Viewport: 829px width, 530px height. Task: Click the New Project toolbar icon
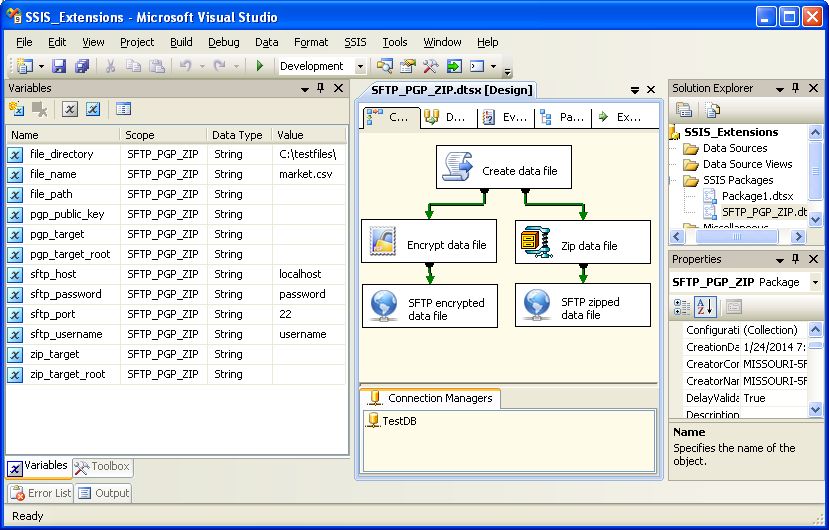24,66
